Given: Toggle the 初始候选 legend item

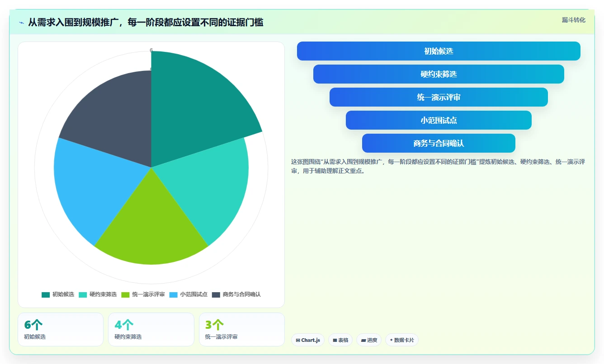Looking at the screenshot, I should pos(58,294).
